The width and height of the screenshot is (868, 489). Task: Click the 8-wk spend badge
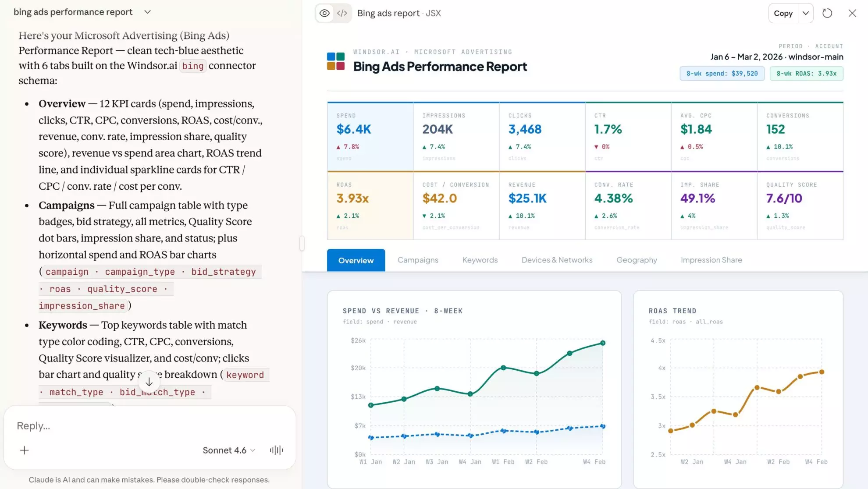pos(722,74)
